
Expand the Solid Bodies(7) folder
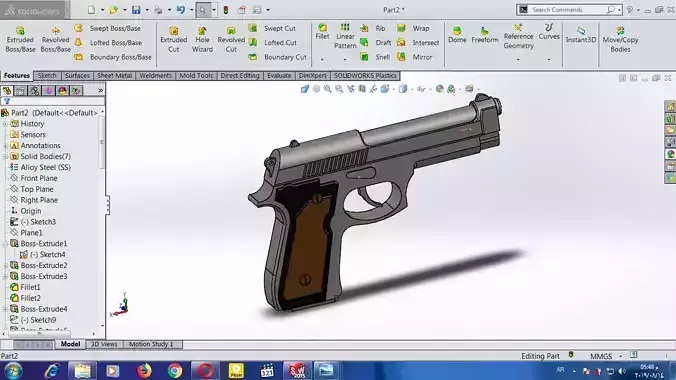(x=5, y=157)
